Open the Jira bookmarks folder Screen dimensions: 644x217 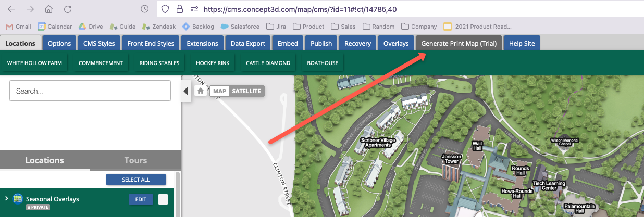[x=277, y=27]
